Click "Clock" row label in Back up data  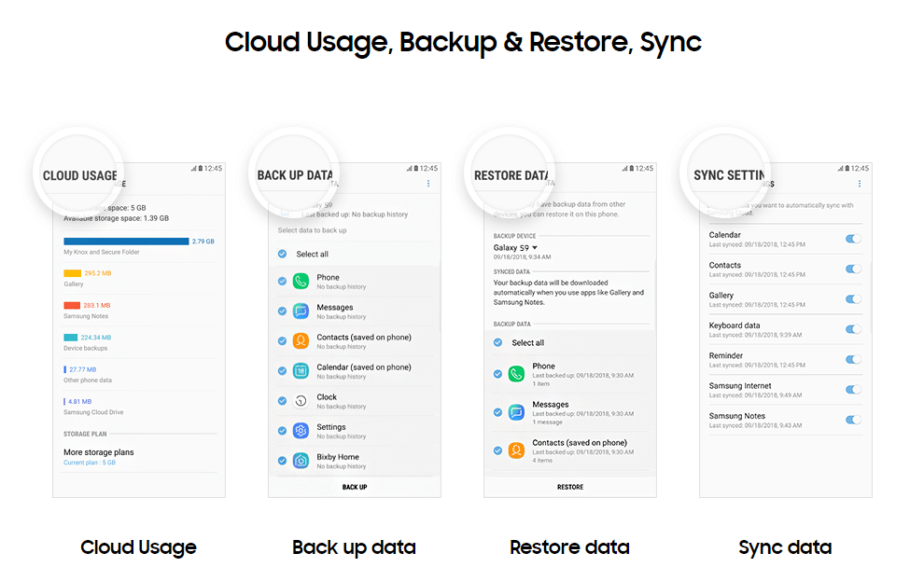327,396
